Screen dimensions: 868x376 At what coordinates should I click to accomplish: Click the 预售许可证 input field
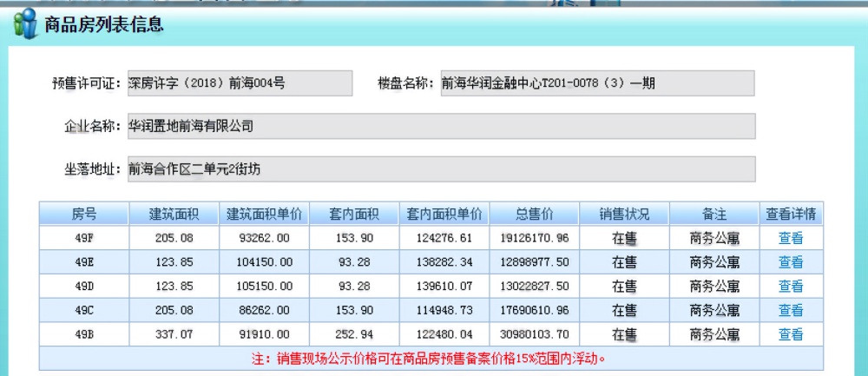click(x=240, y=83)
